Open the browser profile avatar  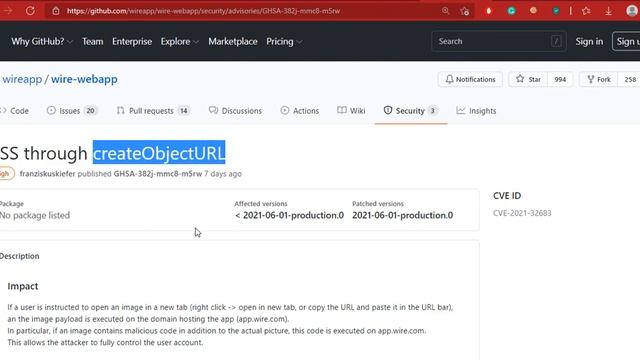632,11
